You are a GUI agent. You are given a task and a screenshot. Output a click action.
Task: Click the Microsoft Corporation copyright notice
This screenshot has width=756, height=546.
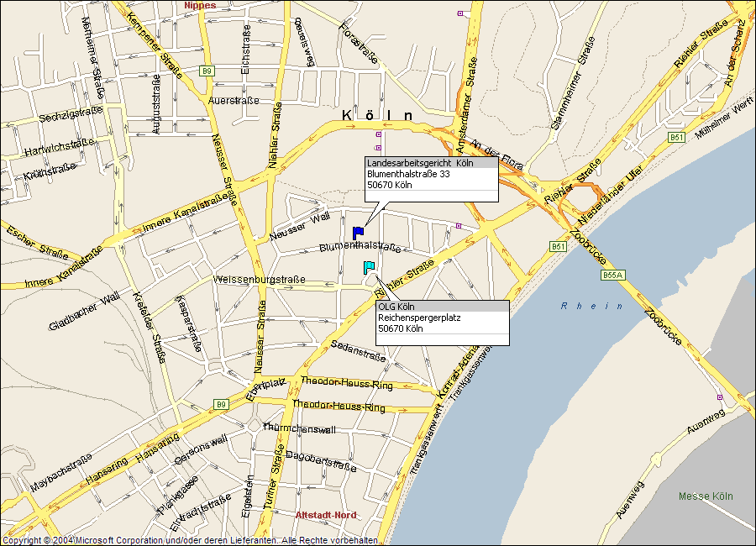[x=189, y=540]
